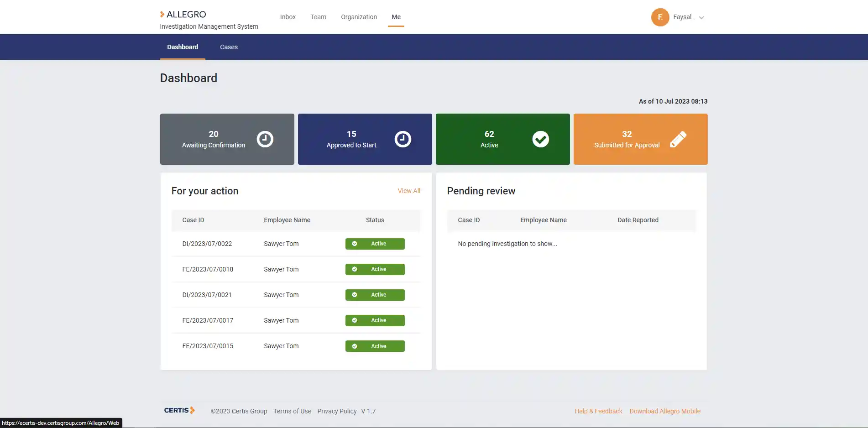The width and height of the screenshot is (868, 428).
Task: Click Employee Name header in For your action table
Action: [x=287, y=220]
